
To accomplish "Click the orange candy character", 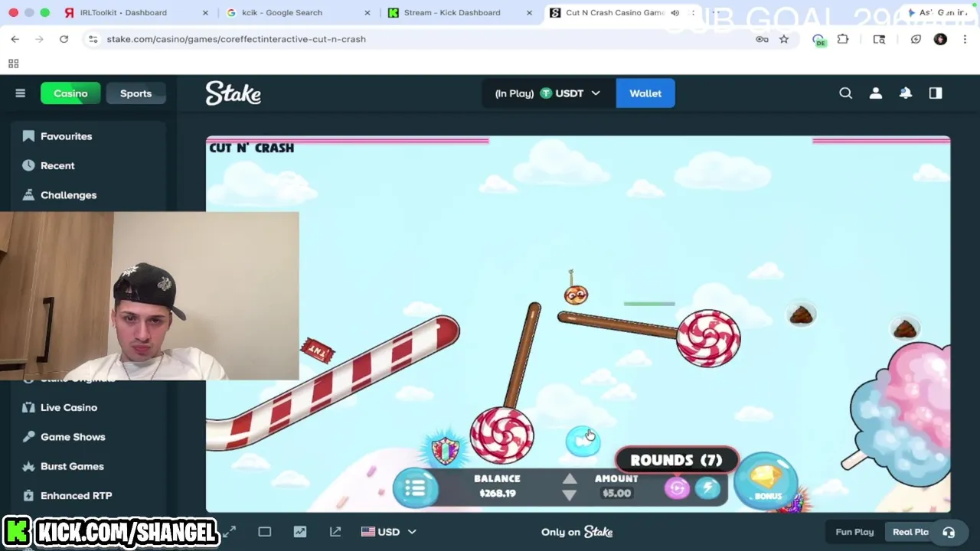I will 576,295.
